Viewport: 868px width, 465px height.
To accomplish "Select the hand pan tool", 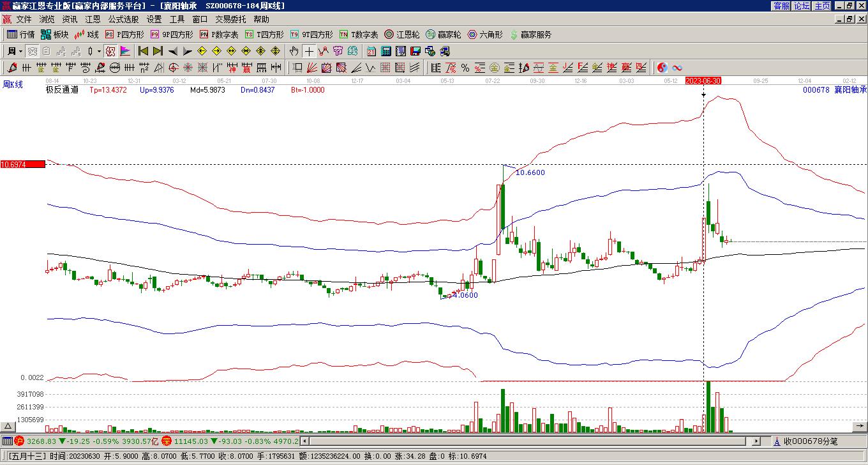I will point(294,51).
